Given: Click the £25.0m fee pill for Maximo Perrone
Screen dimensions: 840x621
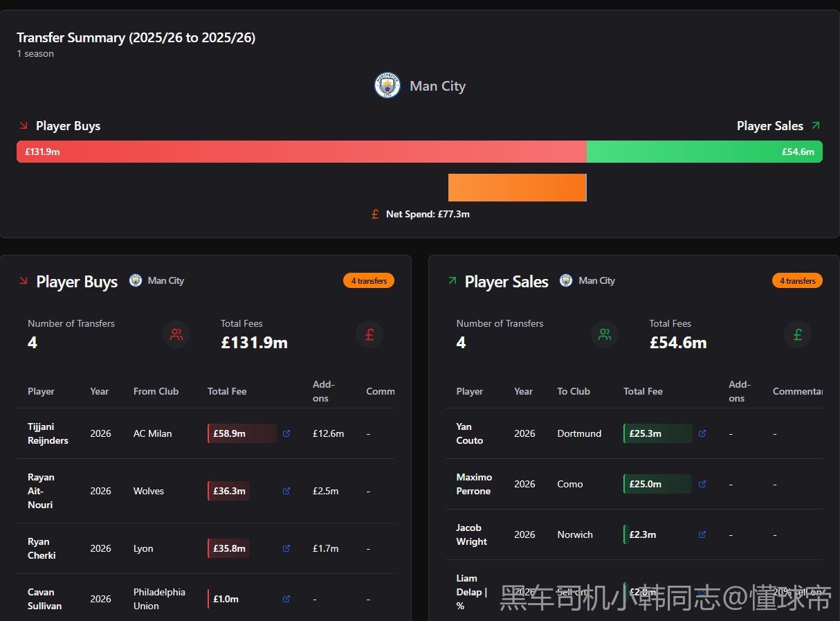Looking at the screenshot, I should [x=658, y=484].
